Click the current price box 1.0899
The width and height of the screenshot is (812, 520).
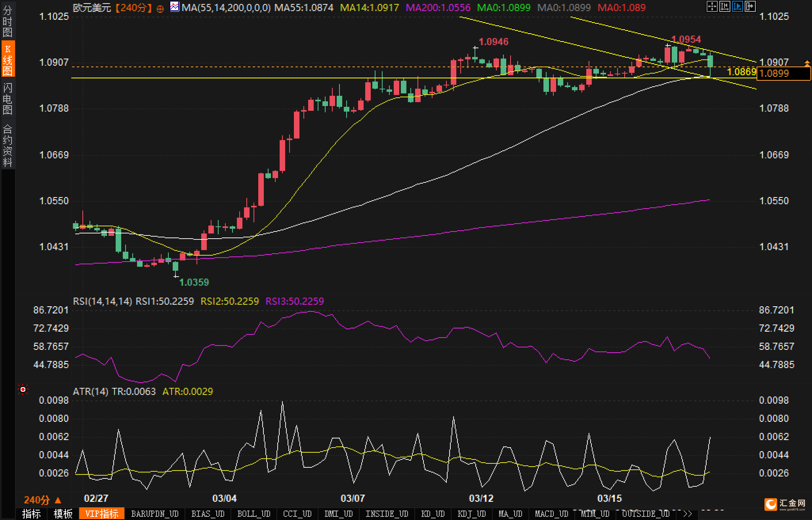(784, 73)
